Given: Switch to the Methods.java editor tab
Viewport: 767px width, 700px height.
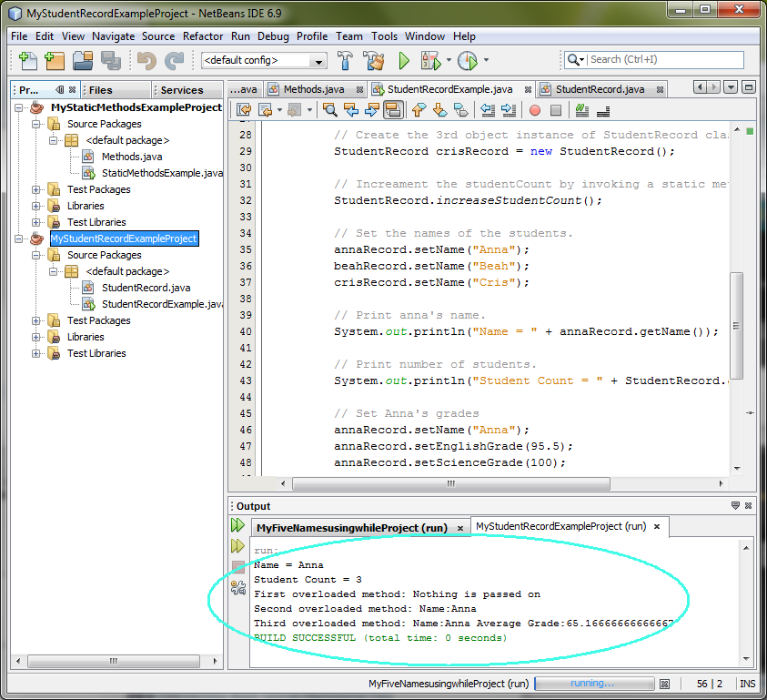Looking at the screenshot, I should click(x=314, y=89).
